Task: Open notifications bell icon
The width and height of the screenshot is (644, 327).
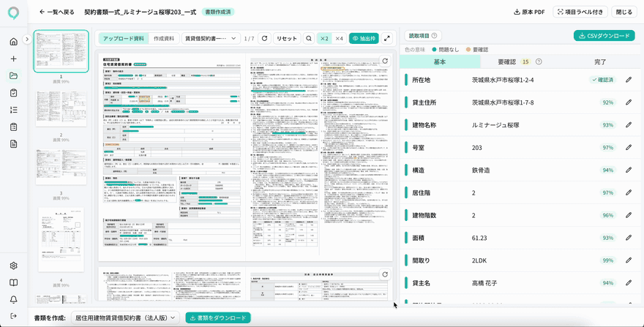Action: pyautogui.click(x=14, y=299)
